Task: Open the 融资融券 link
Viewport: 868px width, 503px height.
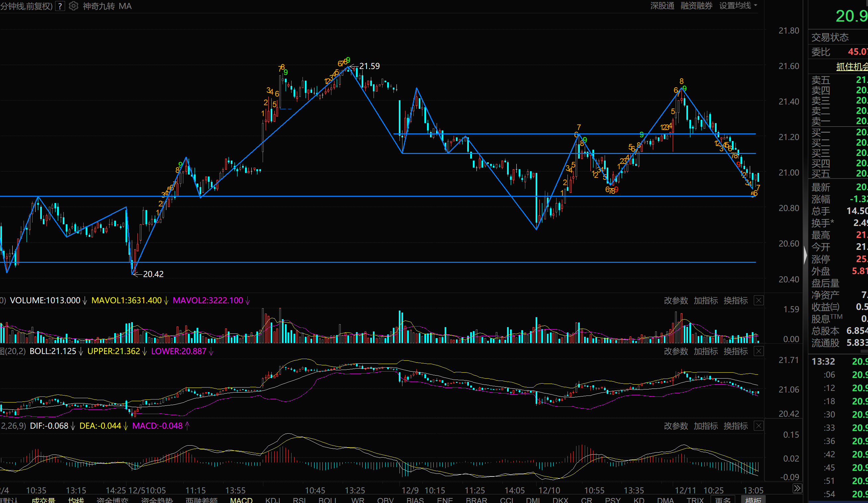Action: [x=696, y=6]
